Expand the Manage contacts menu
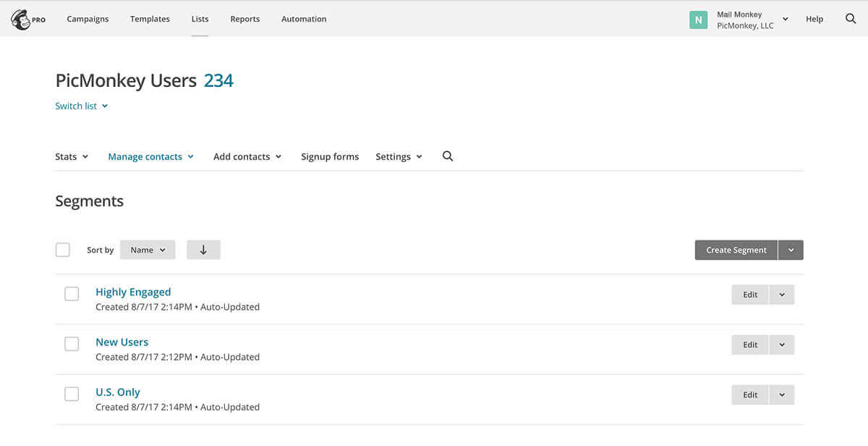Image resolution: width=868 pixels, height=446 pixels. [150, 156]
